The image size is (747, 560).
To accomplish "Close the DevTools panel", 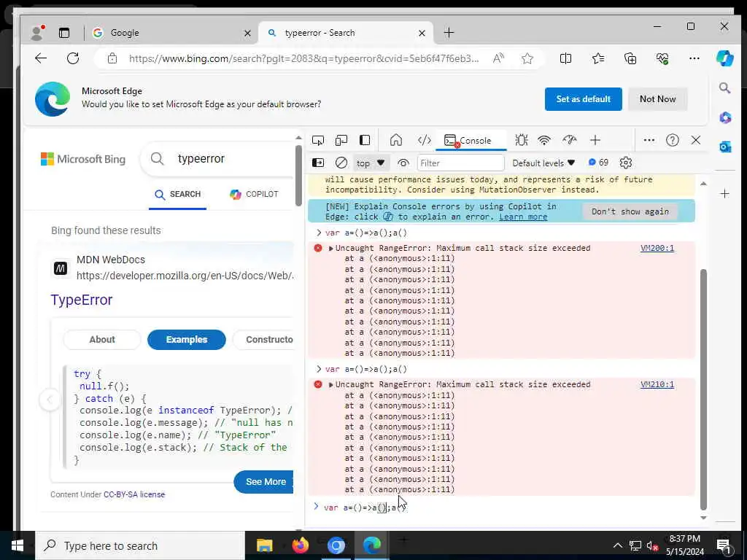I will pyautogui.click(x=696, y=140).
